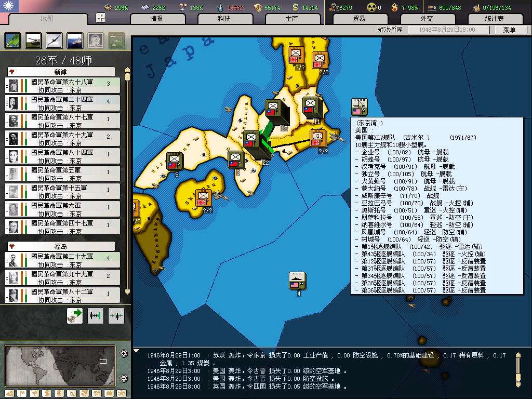Image resolution: width=532 pixels, height=399 pixels.
Task: Select the terrain mapmode mountain icon
Action: coord(9,394)
